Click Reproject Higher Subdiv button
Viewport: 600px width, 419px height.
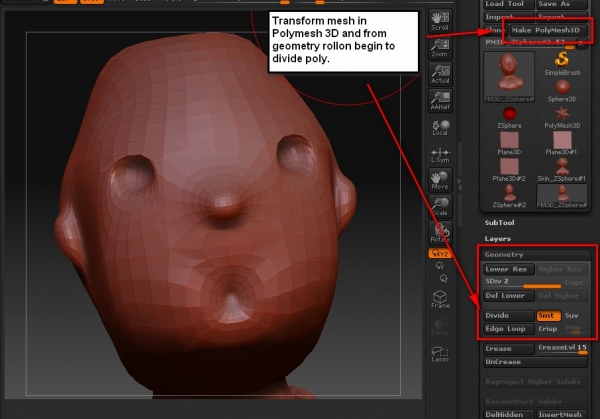[x=535, y=382]
